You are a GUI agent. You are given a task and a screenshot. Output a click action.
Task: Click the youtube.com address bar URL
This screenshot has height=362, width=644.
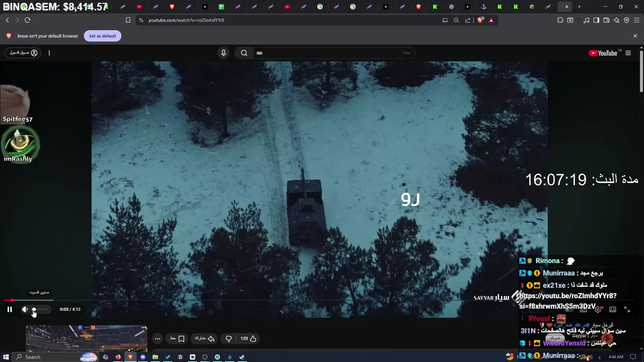(186, 20)
